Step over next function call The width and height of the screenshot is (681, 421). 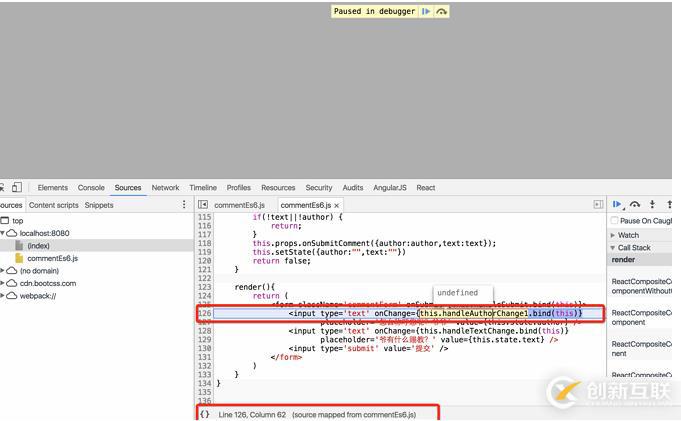pyautogui.click(x=635, y=204)
